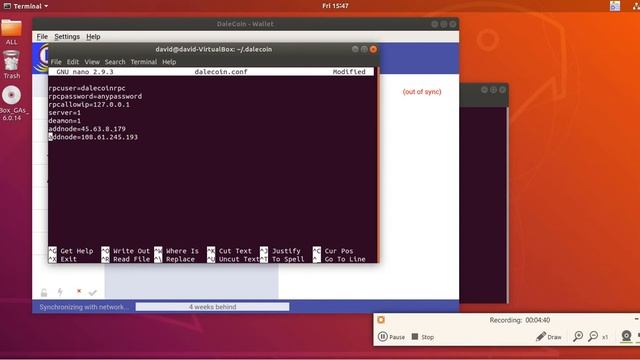
Task: Click the wallet lock status icon
Action: tap(44, 292)
